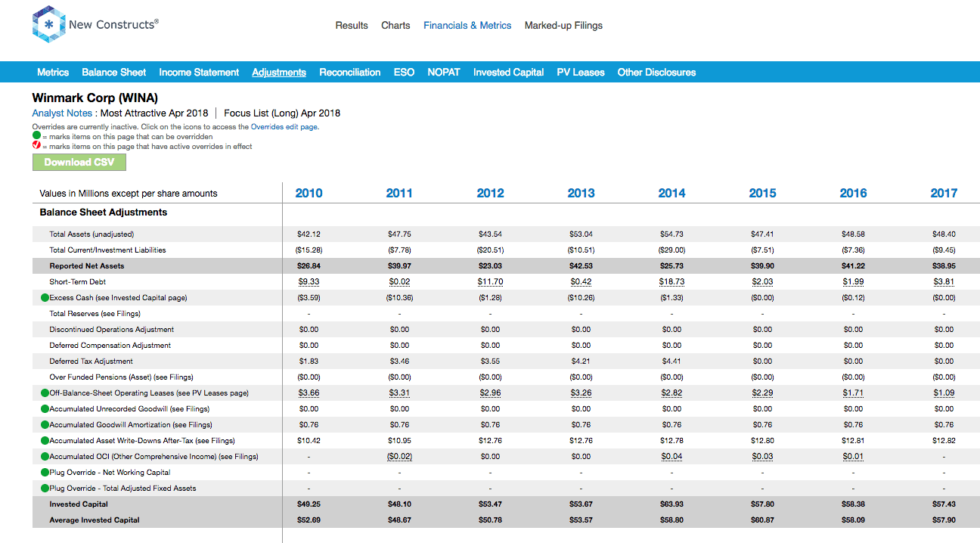Click Accumulated OCI value ($0.02) for 2011
This screenshot has width=980, height=543.
399,457
